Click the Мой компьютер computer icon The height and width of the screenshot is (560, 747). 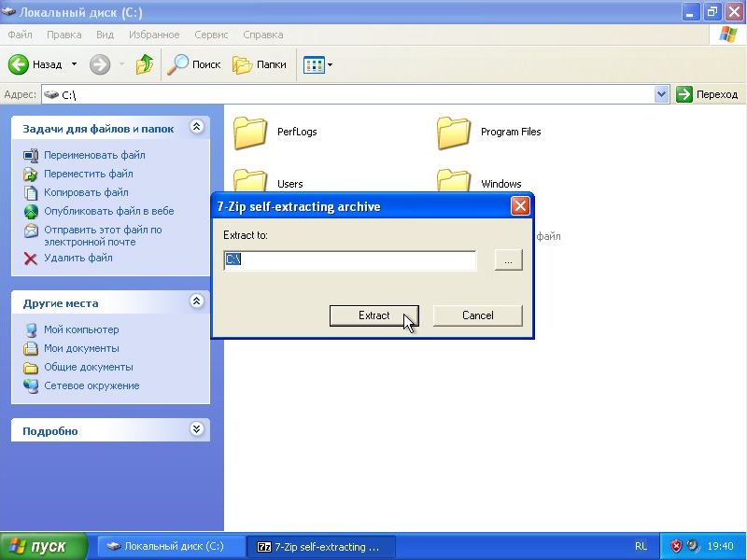[x=31, y=330]
